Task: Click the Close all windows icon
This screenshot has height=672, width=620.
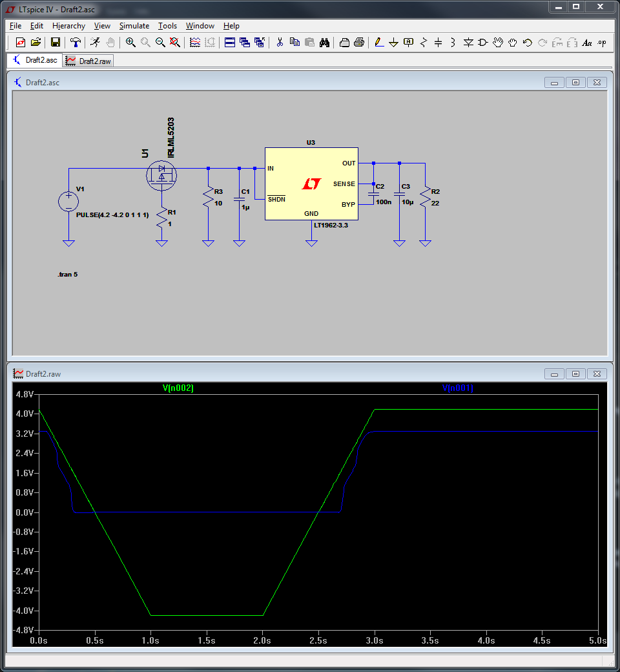Action: [x=260, y=42]
